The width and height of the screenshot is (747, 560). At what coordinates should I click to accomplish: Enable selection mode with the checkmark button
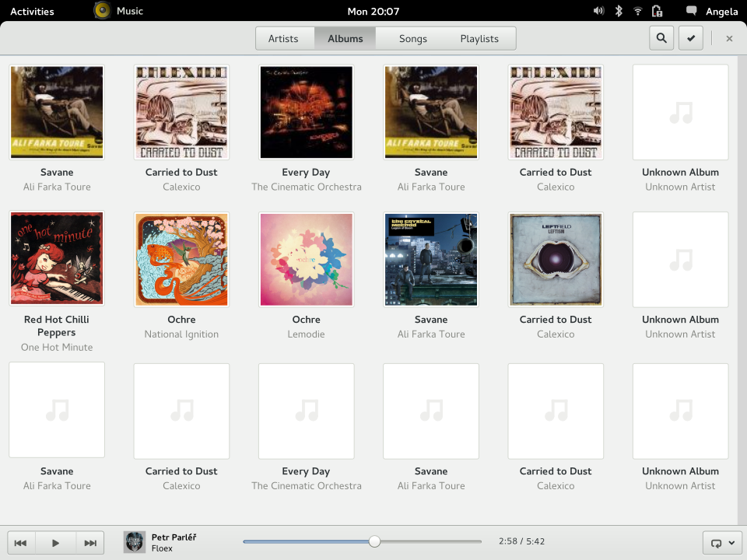691,38
